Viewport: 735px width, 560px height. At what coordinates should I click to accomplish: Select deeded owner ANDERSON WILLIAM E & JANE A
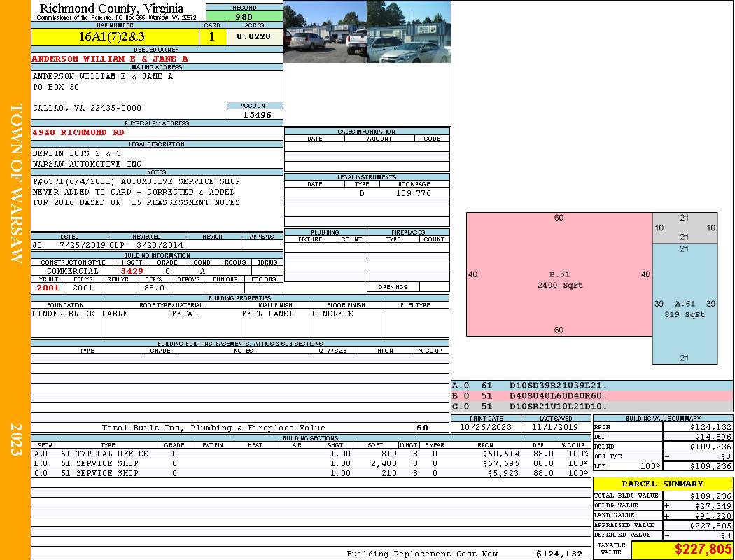(x=110, y=59)
